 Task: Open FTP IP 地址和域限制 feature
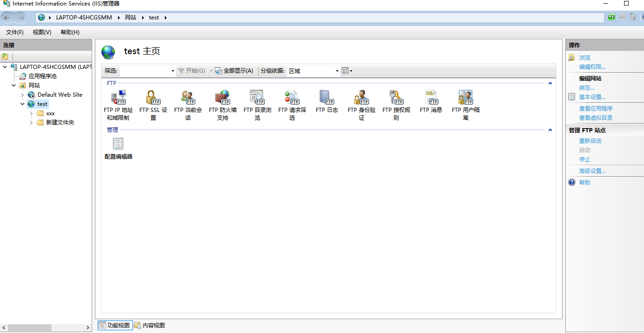click(119, 105)
